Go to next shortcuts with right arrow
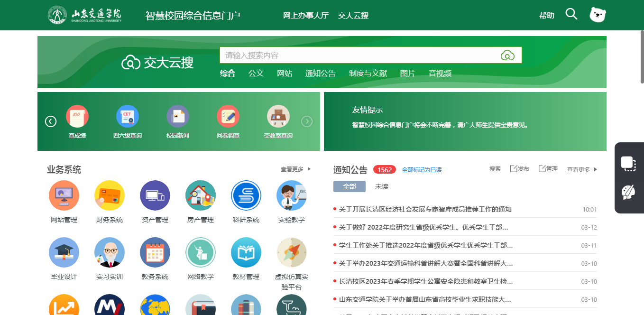The height and width of the screenshot is (315, 644). click(307, 121)
